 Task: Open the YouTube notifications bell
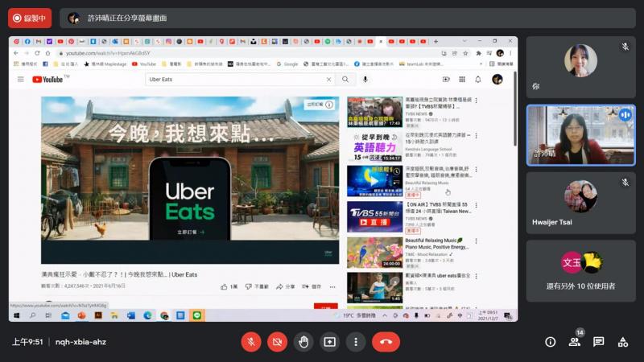478,79
